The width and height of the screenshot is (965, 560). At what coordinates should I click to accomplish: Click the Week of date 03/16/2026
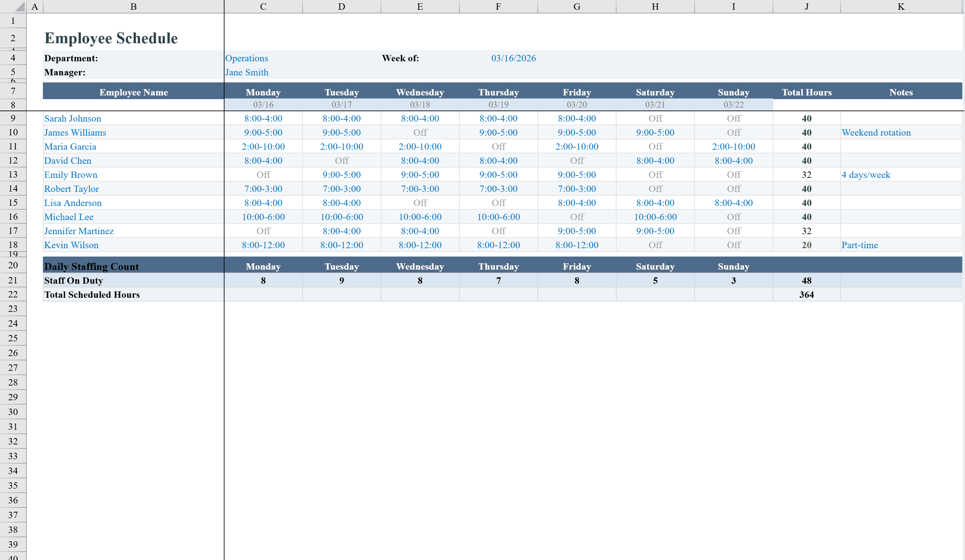(514, 58)
